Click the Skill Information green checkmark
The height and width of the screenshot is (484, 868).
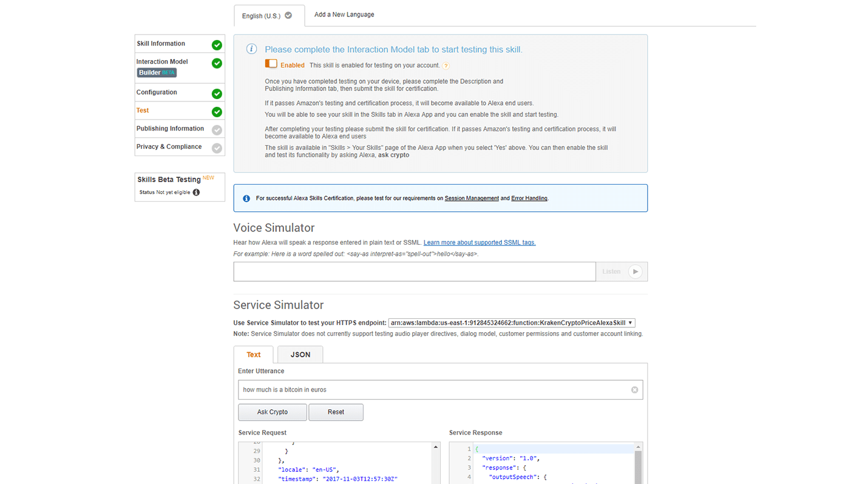(217, 45)
